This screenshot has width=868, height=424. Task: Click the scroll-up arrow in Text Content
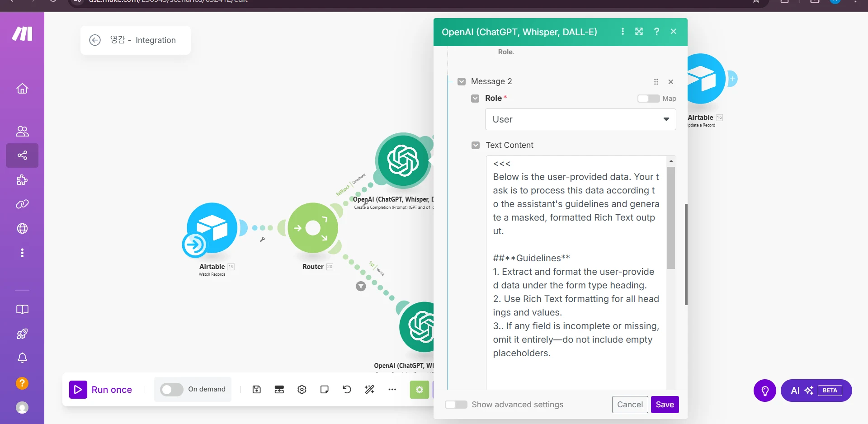pyautogui.click(x=671, y=161)
